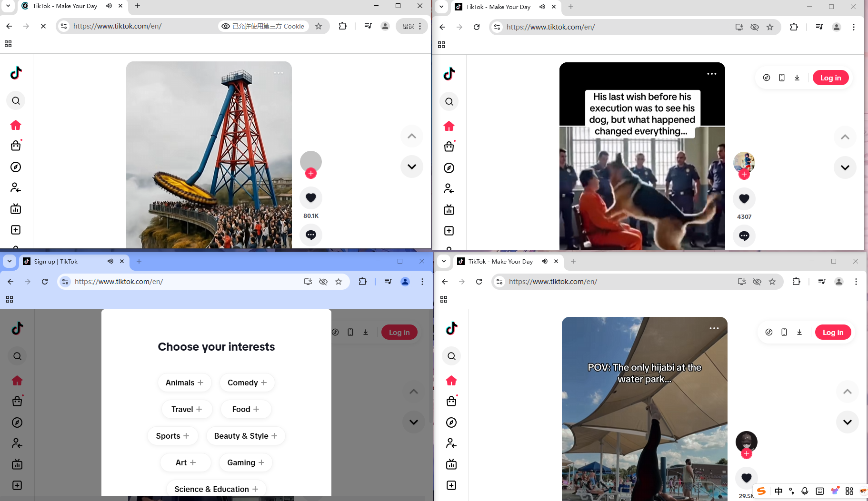Viewport: 868px width, 501px height.
Task: Like the dog execution video
Action: 744,199
